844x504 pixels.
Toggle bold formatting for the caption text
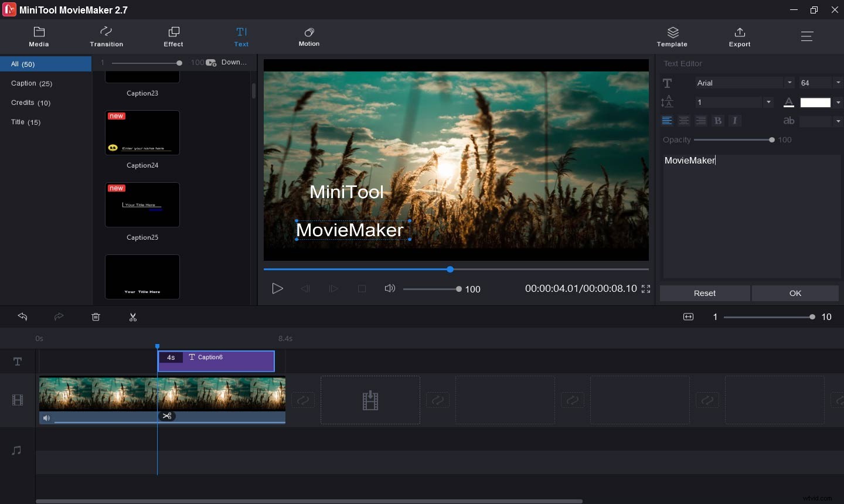(718, 121)
